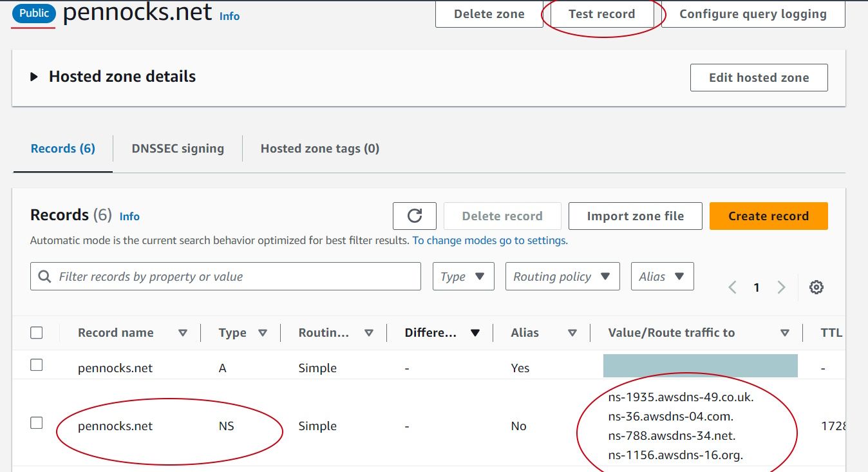Sort by Differentiator column arrow
This screenshot has width=868, height=472.
click(475, 333)
